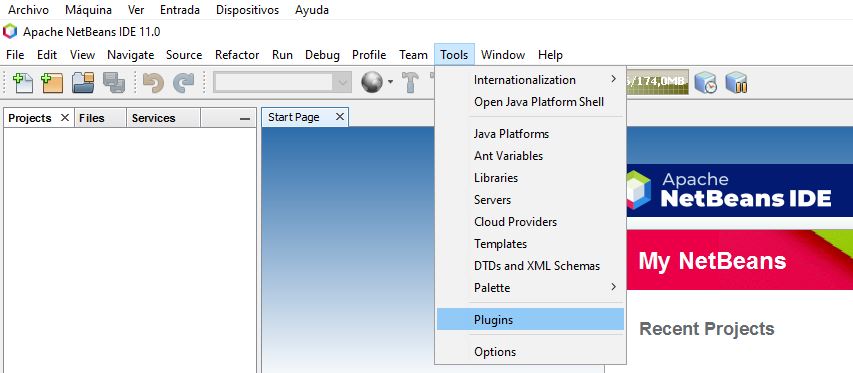Click the Recent Projects heading
The image size is (853, 373).
tap(707, 328)
